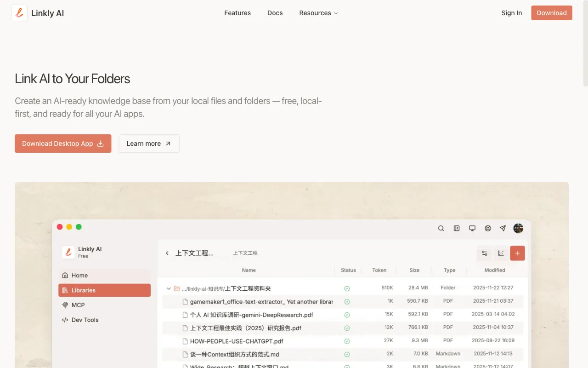
Task: Open the scatter chart statistics button
Action: [x=501, y=253]
